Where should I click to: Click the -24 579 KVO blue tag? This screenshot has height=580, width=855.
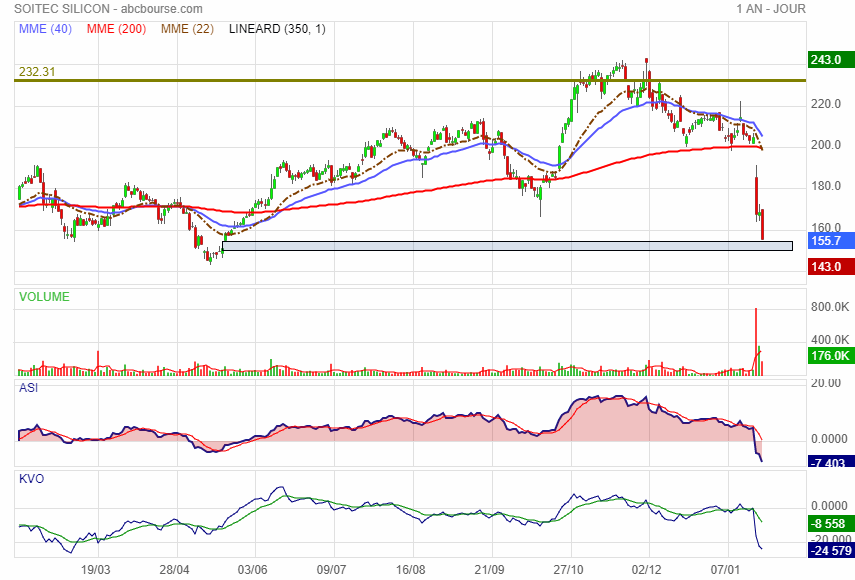coord(830,551)
